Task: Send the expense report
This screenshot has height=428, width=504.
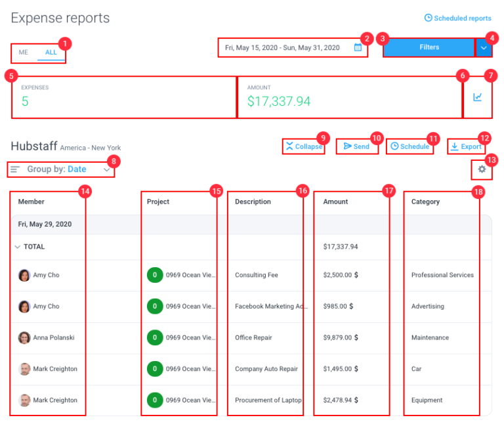Action: point(357,146)
